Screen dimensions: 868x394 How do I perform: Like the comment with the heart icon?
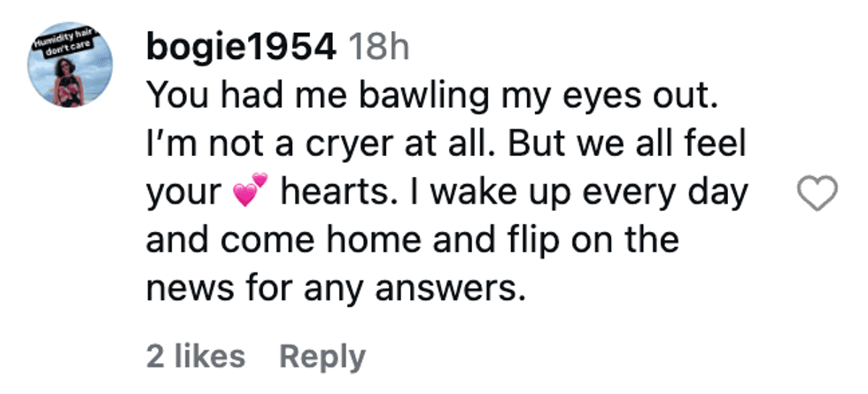point(818,193)
